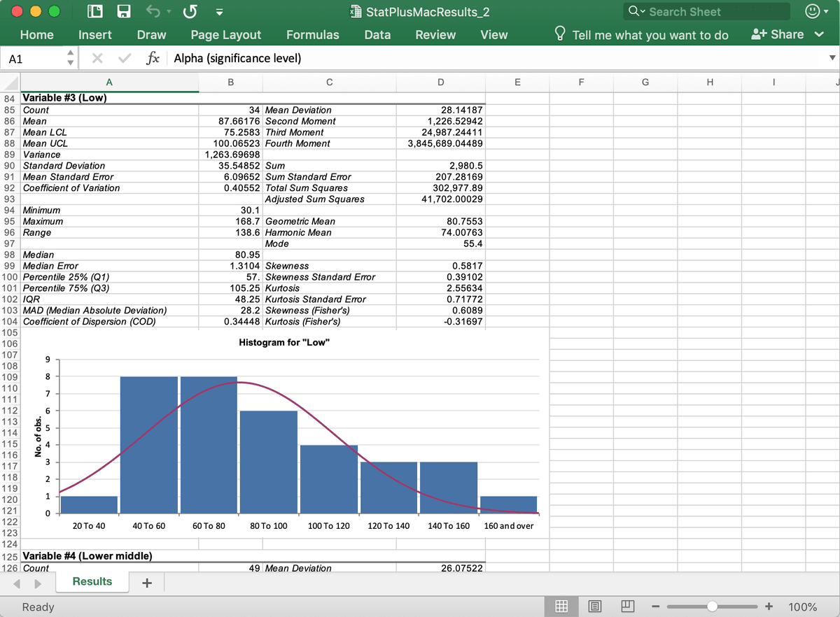840x617 pixels.
Task: Open the workbook templates icon in title bar
Action: tap(94, 12)
